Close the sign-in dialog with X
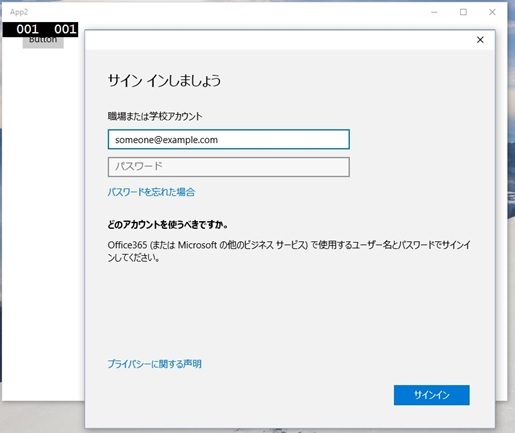This screenshot has width=515, height=433. (480, 40)
